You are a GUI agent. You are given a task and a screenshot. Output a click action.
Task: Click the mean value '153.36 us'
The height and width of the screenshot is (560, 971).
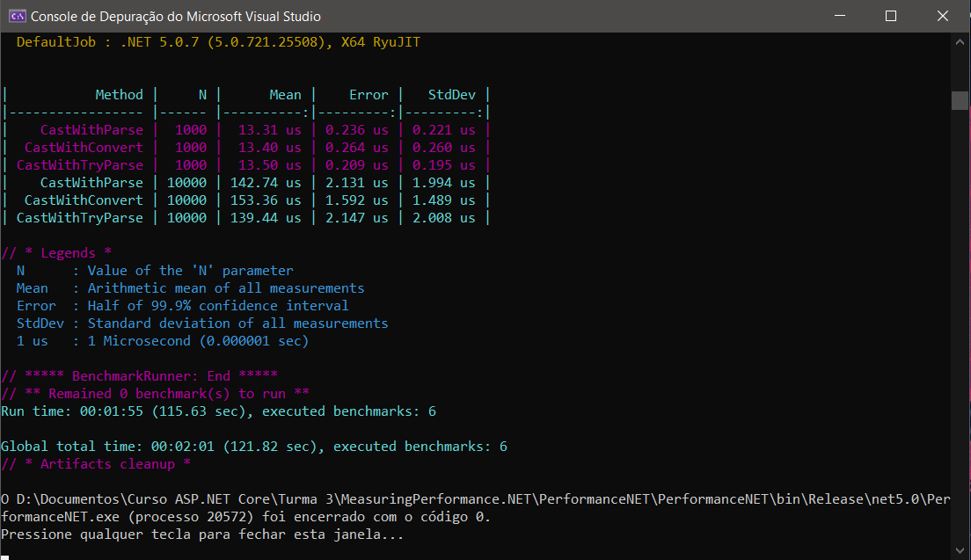[266, 200]
